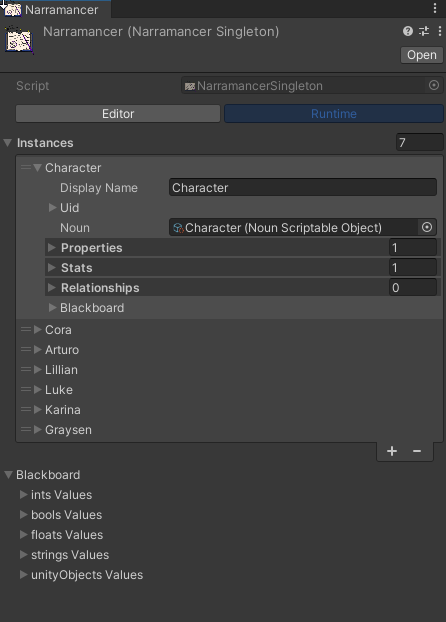Click the NarramancerSingleton script reference

(304, 85)
